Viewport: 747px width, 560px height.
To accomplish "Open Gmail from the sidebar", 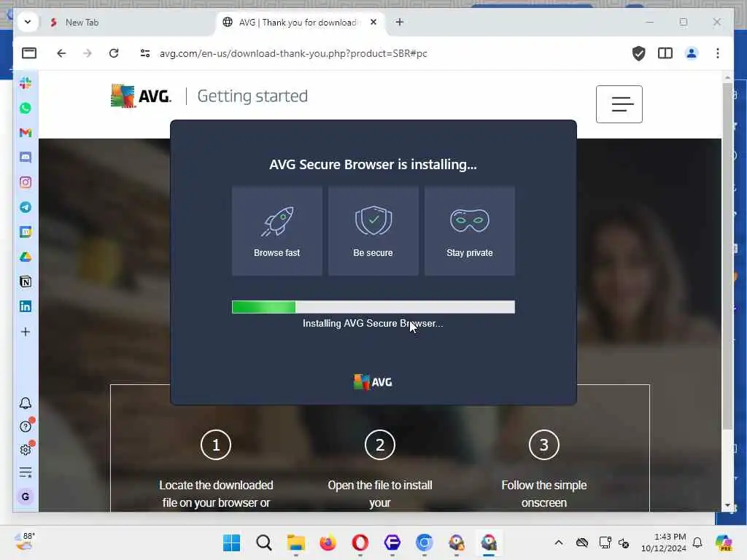I will coord(26,133).
